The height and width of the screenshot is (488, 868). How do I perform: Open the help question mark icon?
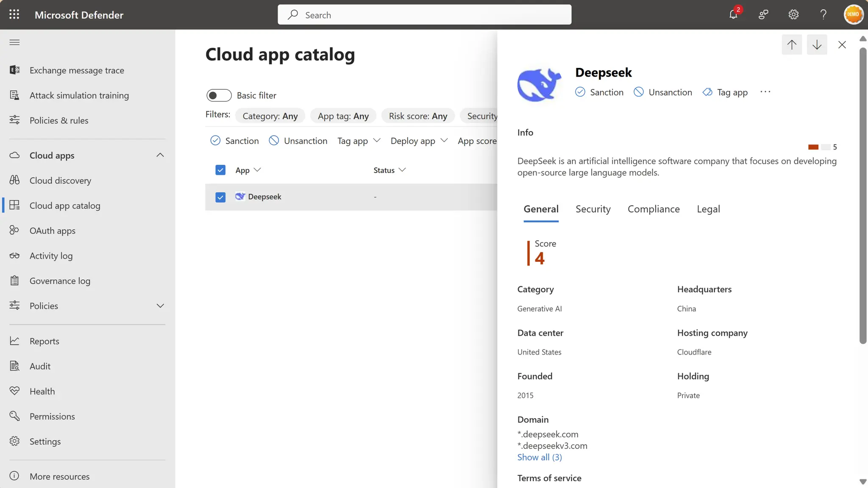coord(823,15)
